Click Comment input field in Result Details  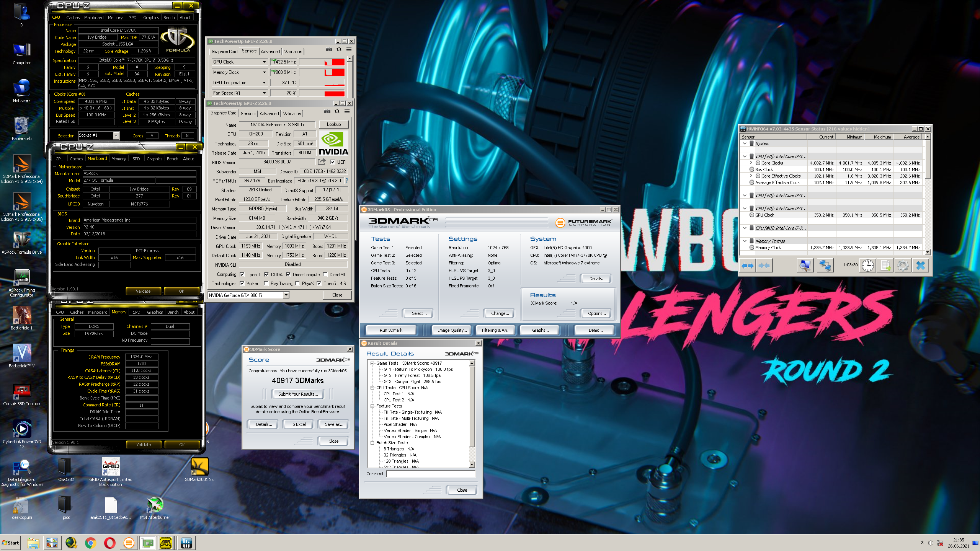(430, 474)
